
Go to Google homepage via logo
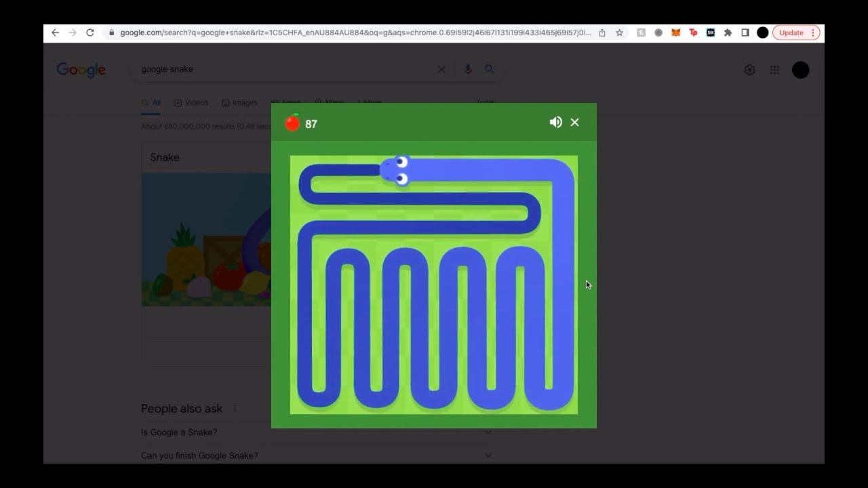pyautogui.click(x=81, y=70)
